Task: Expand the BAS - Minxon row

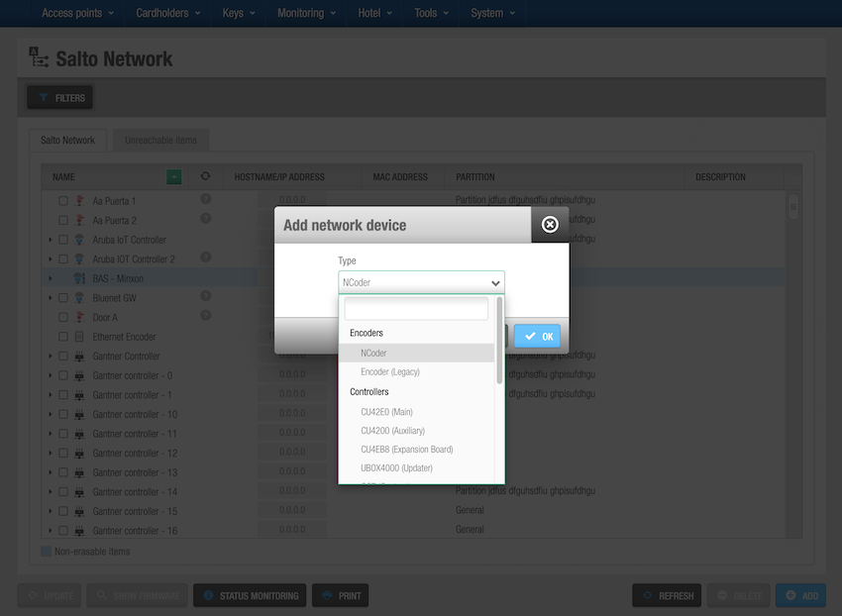Action: pyautogui.click(x=51, y=278)
